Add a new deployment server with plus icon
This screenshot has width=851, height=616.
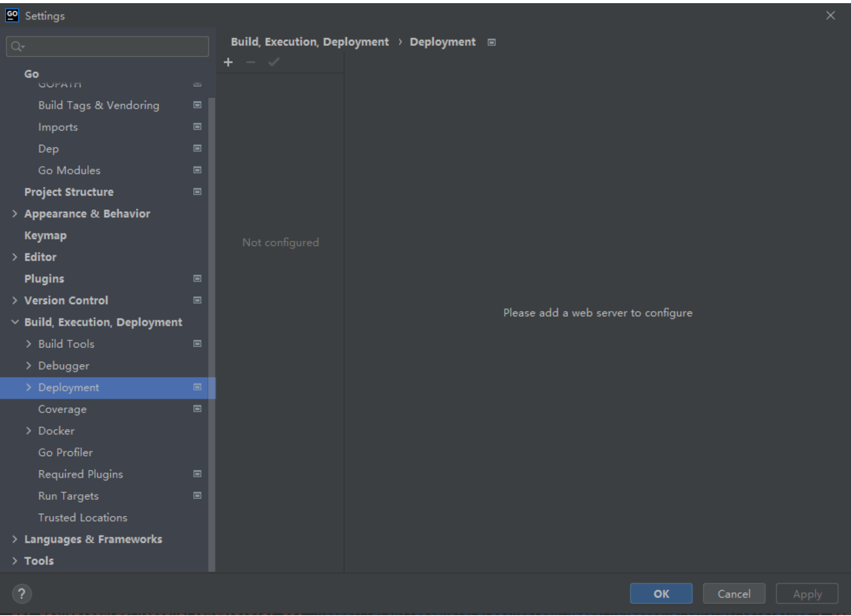tap(228, 62)
